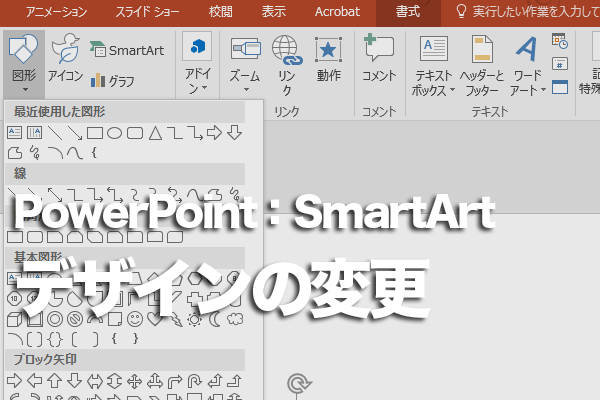This screenshot has height=400, width=600.
Task: Click the 実行したい作業を入力 tell-me box
Action: (x=528, y=12)
